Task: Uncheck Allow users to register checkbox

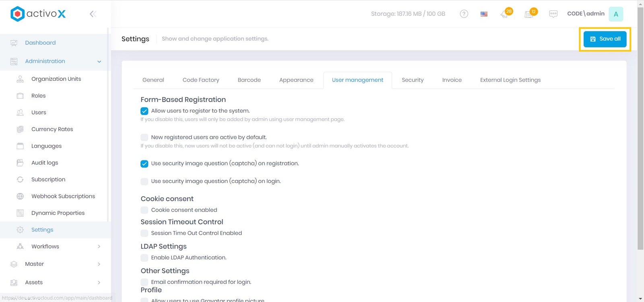Action: [x=144, y=111]
